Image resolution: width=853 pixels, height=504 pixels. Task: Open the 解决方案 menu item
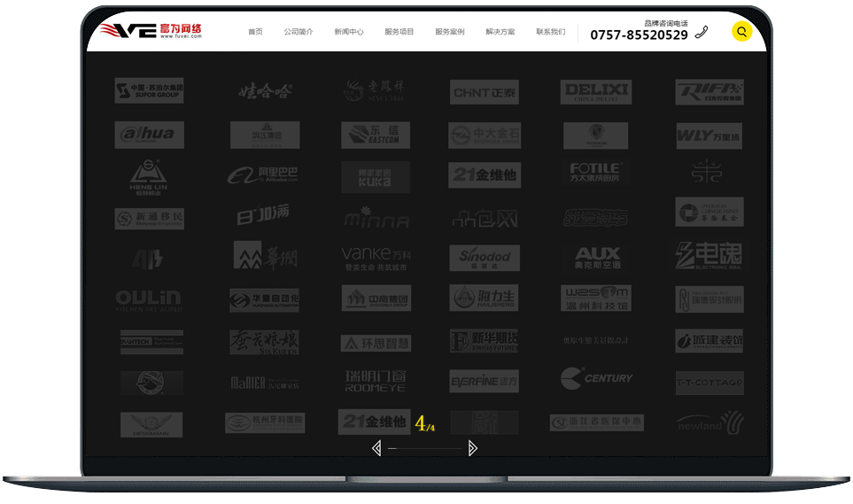[x=500, y=32]
